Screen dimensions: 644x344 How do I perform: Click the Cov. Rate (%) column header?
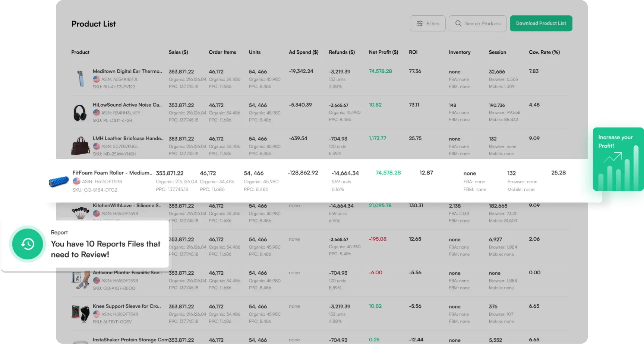tap(544, 52)
